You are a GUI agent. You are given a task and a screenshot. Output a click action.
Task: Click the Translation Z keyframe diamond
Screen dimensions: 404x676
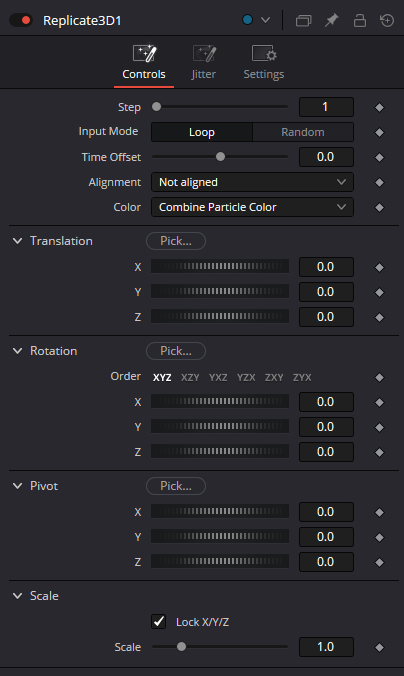[379, 317]
